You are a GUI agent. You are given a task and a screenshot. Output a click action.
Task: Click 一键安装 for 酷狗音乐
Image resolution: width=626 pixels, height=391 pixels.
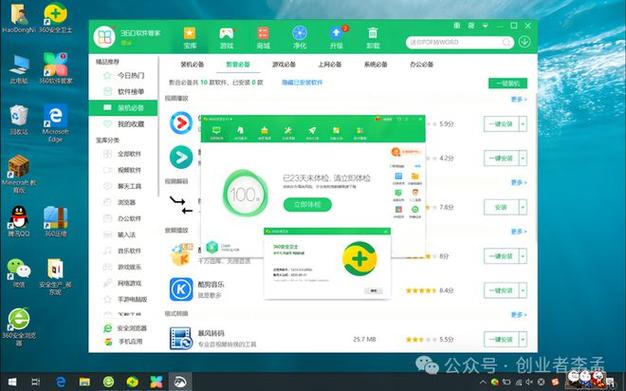tap(501, 290)
